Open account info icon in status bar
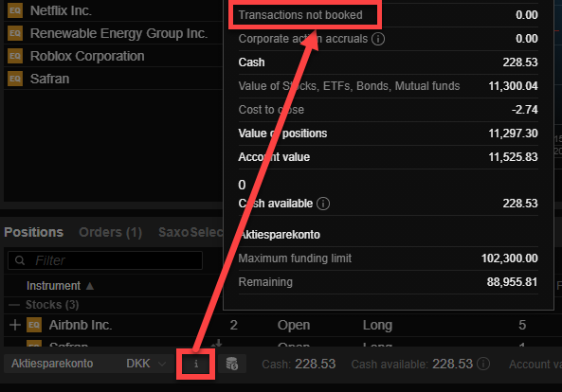 click(x=195, y=364)
